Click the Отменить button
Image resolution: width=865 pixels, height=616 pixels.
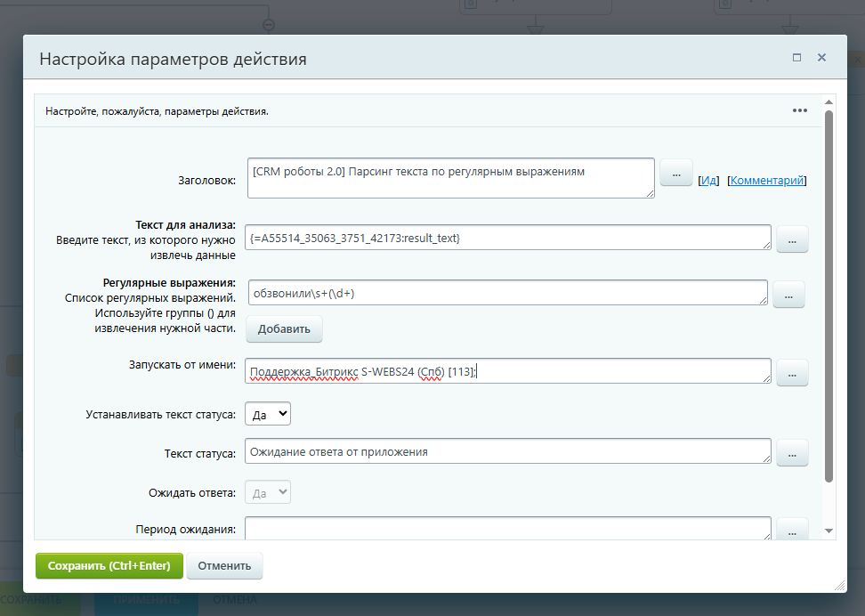[224, 566]
